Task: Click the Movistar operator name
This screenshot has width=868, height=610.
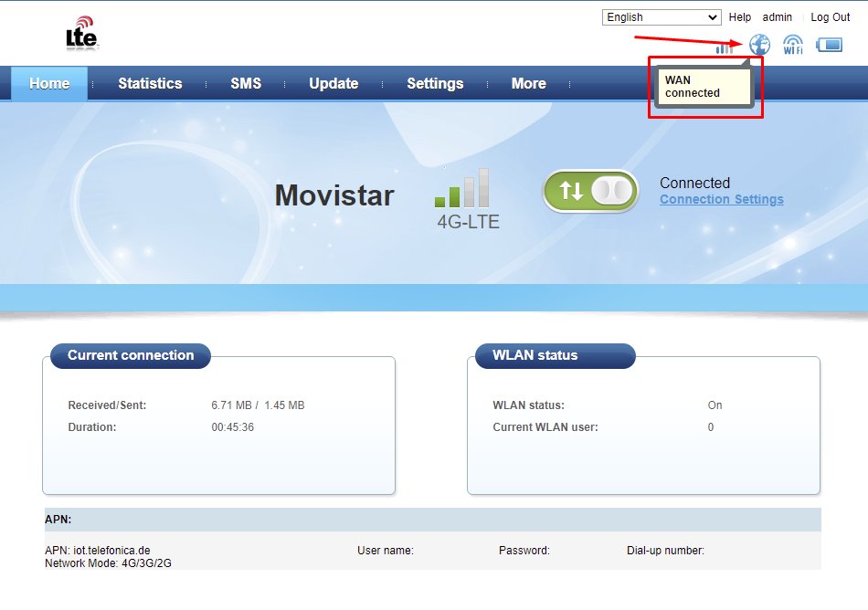Action: [334, 195]
